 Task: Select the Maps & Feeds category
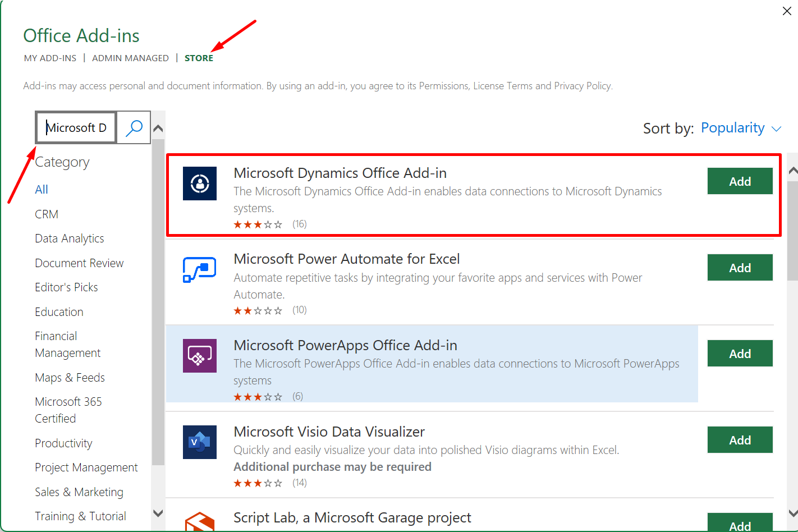[70, 378]
